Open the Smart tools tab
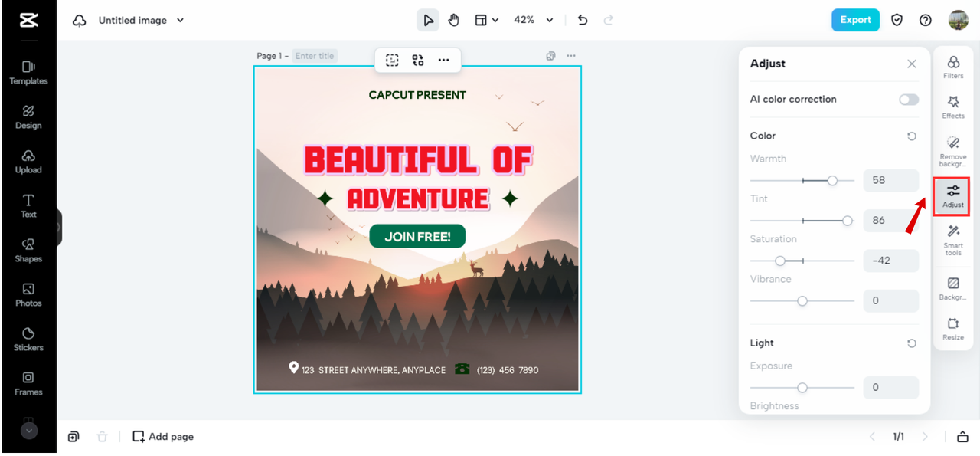The image size is (980, 456). (x=953, y=241)
